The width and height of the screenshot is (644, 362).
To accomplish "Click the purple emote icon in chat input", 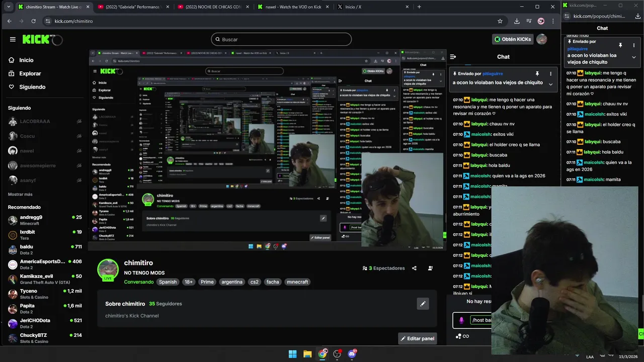I will click(461, 320).
